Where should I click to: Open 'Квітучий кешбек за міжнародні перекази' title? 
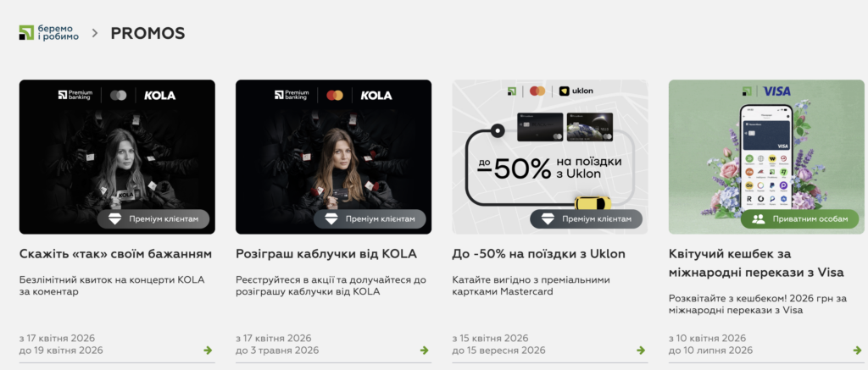(x=756, y=263)
